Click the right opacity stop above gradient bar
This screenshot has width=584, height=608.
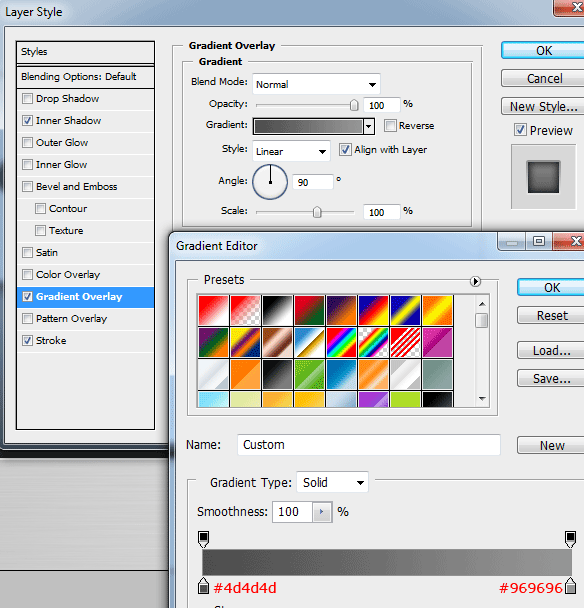coord(570,539)
